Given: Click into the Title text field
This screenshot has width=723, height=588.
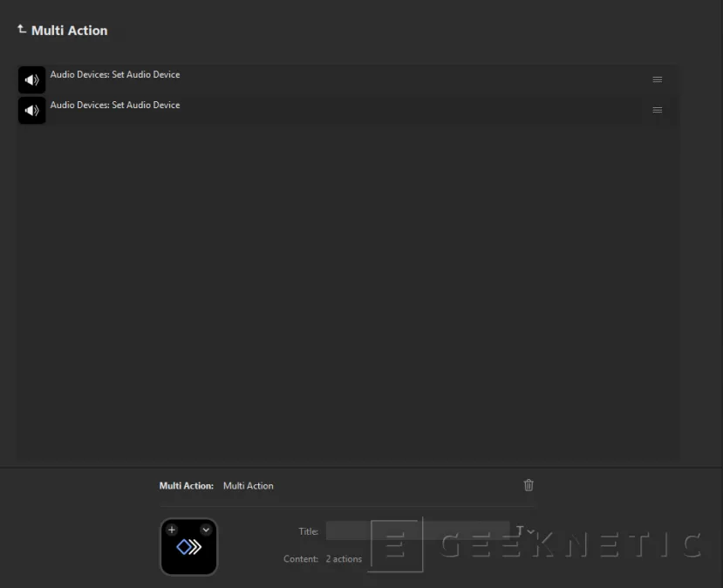Looking at the screenshot, I should pyautogui.click(x=417, y=530).
